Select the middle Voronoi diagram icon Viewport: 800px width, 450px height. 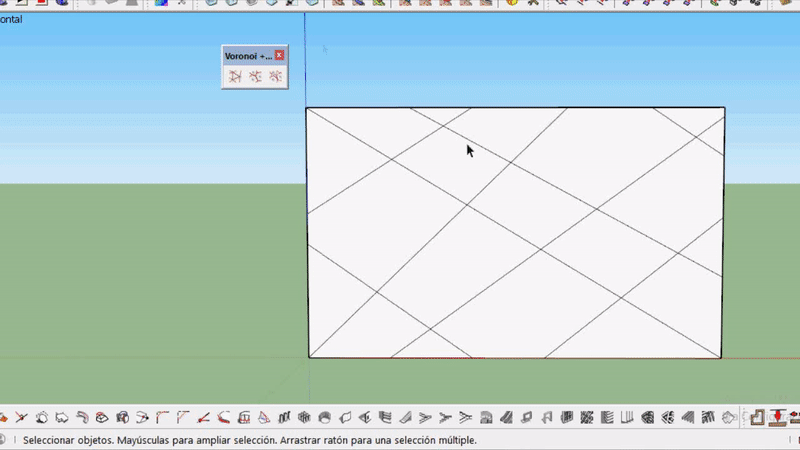[x=255, y=77]
